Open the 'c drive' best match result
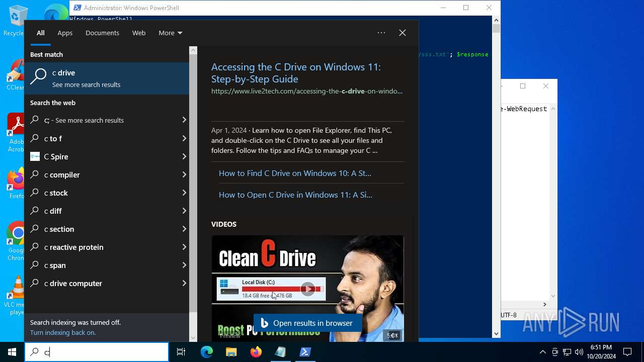The height and width of the screenshot is (362, 644). point(107,78)
